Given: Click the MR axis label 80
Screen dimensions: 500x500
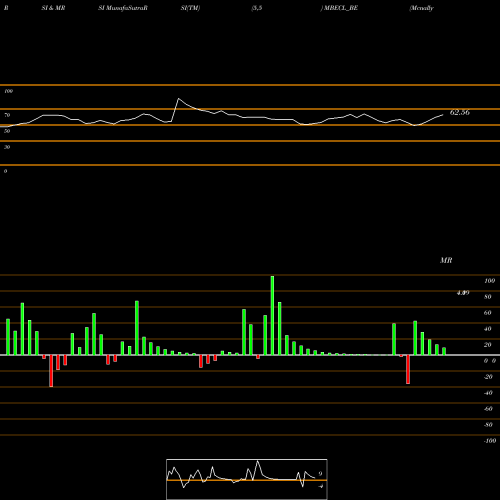Looking at the screenshot, I should [488, 297].
